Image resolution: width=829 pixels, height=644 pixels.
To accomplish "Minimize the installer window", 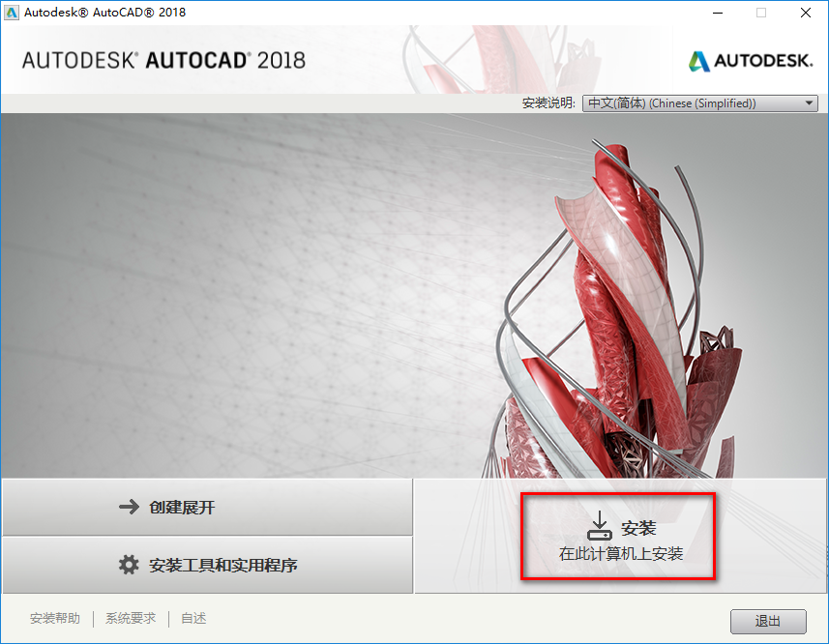I will 717,13.
